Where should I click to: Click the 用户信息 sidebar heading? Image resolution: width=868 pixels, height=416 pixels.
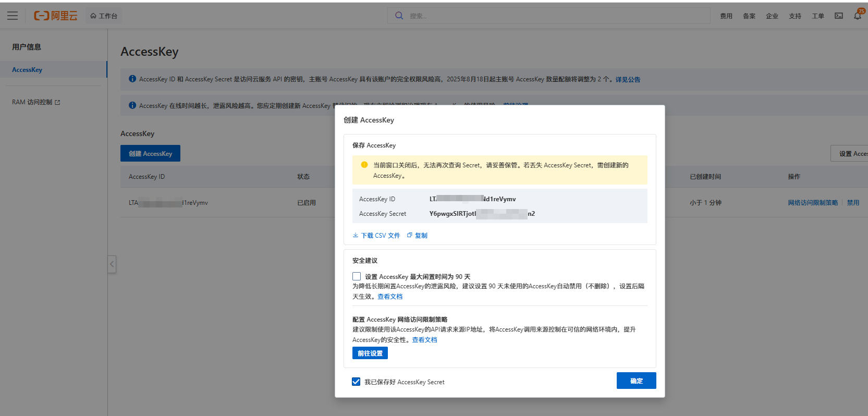pyautogui.click(x=27, y=47)
